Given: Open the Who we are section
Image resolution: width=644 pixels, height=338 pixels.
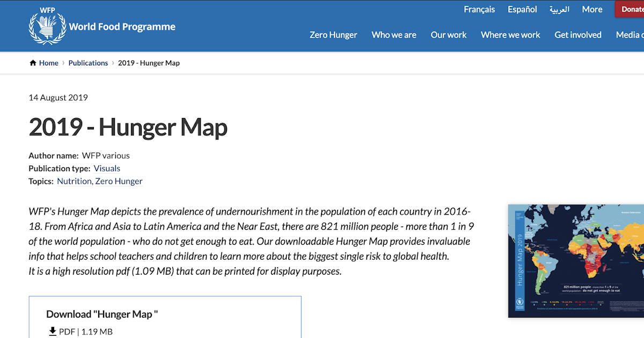Looking at the screenshot, I should point(394,34).
